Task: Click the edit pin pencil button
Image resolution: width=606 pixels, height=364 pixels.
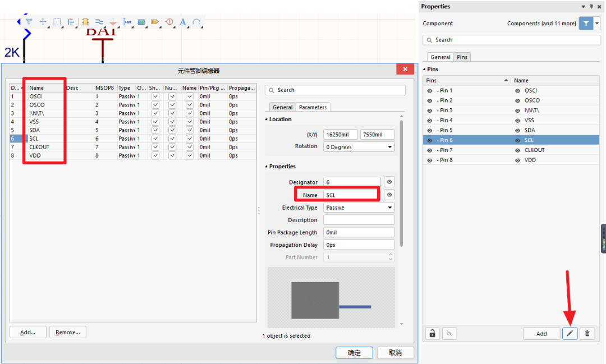Action: pos(570,334)
